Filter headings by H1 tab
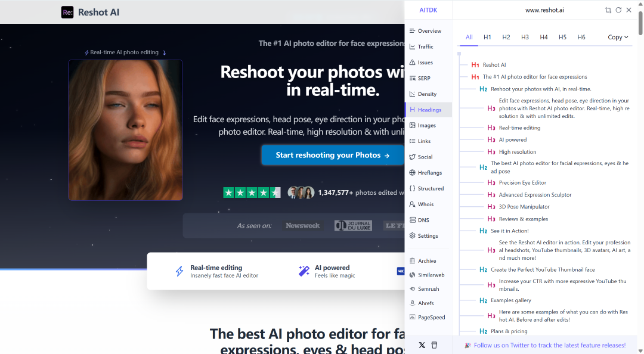 [x=488, y=37]
